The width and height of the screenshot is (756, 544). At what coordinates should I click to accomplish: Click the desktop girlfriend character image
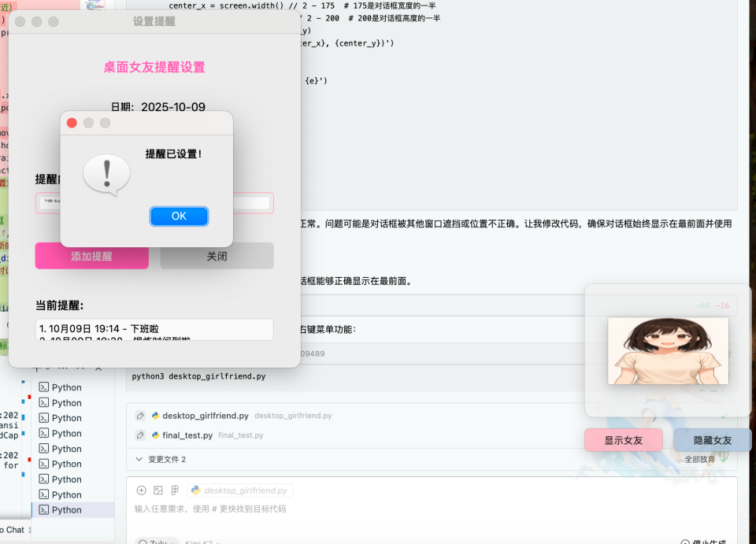coord(668,351)
